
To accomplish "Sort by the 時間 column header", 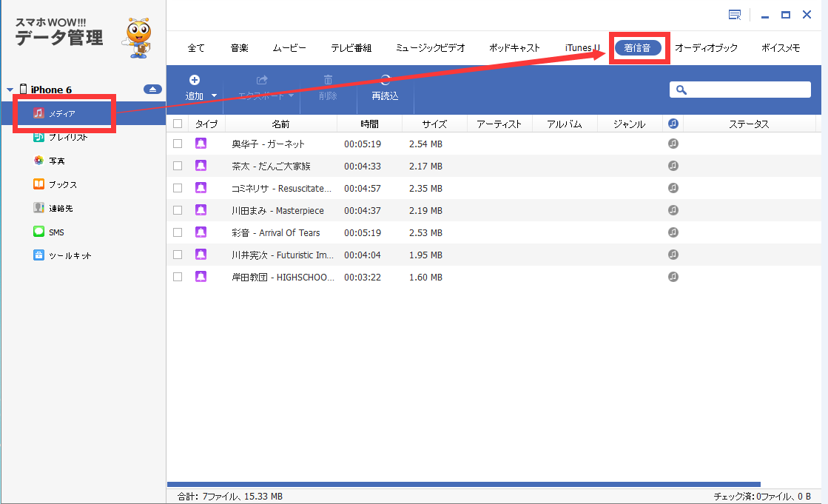I will pos(369,124).
